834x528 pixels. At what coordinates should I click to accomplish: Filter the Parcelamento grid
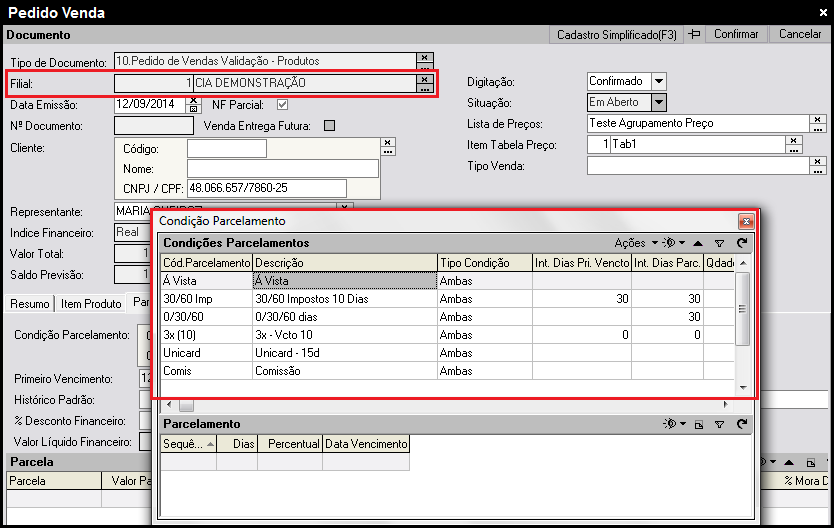point(720,424)
